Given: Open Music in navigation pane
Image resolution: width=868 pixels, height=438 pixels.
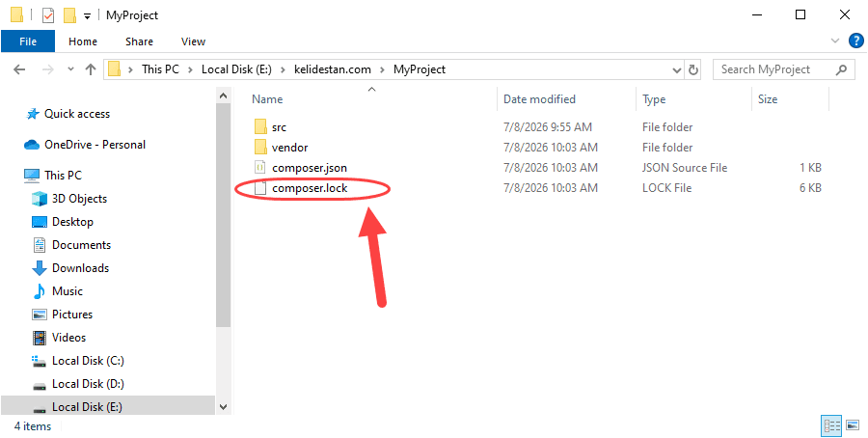Looking at the screenshot, I should 57,291.
